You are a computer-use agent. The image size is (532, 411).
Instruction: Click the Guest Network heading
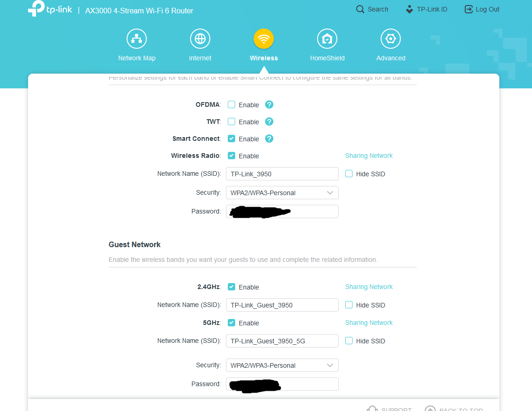coord(134,244)
